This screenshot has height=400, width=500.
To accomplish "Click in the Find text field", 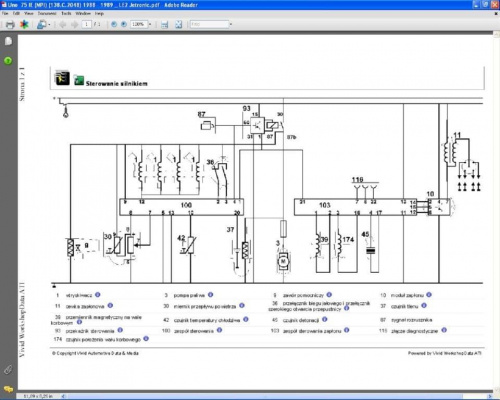I will [210, 24].
